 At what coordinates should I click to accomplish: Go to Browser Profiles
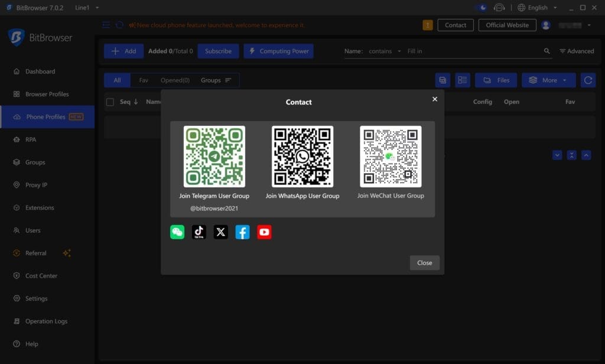47,94
